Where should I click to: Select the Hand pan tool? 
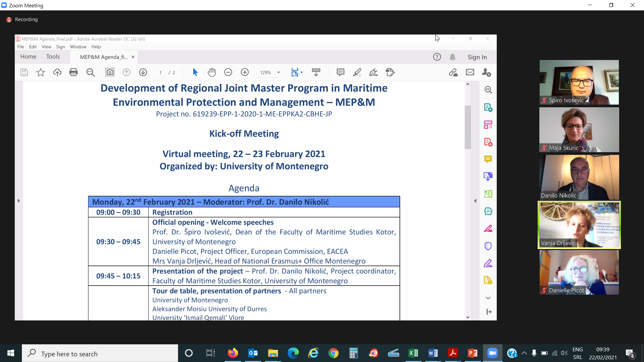[212, 72]
